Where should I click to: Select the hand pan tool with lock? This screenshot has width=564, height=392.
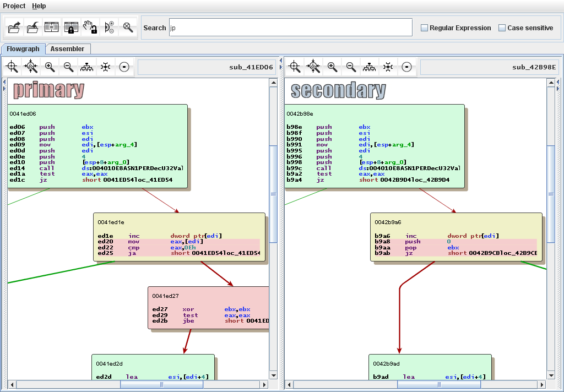coord(89,27)
